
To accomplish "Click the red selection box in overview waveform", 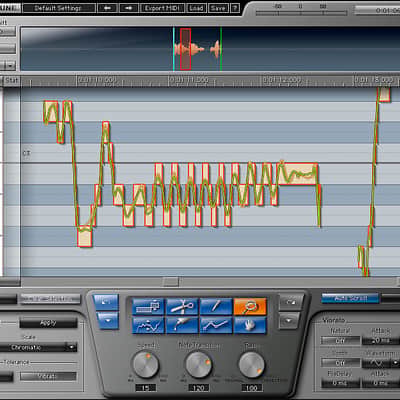I will tap(186, 49).
